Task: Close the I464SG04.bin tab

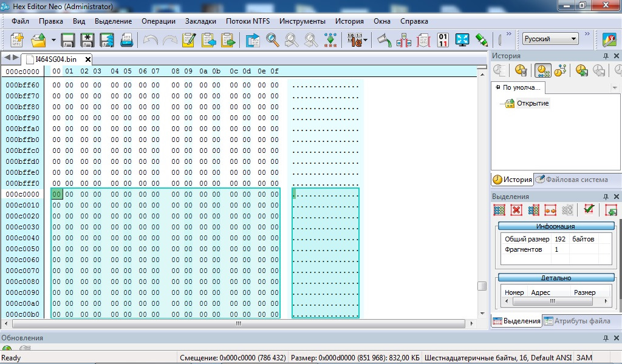Action: [x=88, y=60]
